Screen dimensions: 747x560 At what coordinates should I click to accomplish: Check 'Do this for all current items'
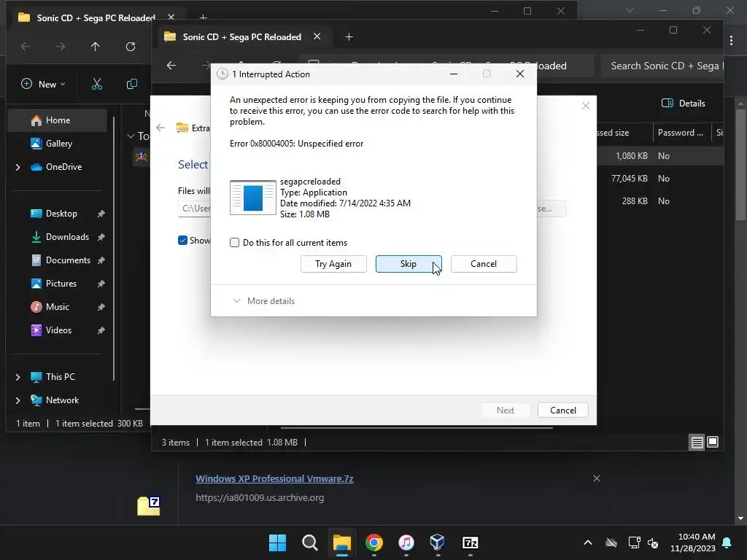234,242
